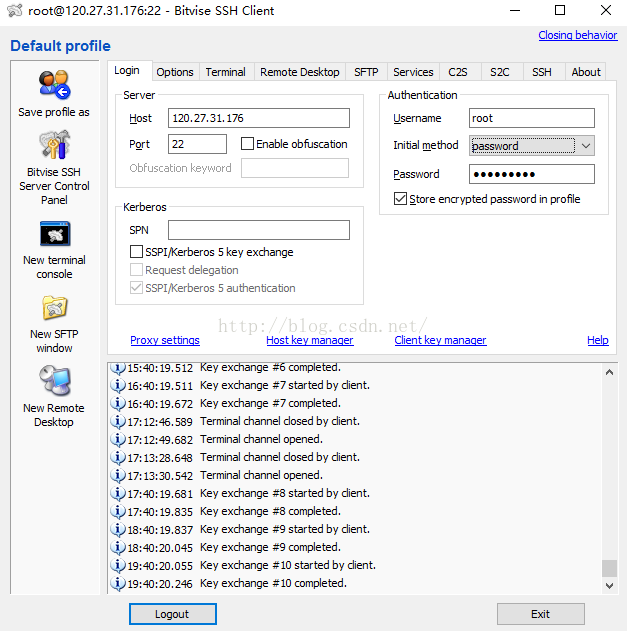
Task: Toggle Store encrypted password in profile
Action: pyautogui.click(x=400, y=198)
